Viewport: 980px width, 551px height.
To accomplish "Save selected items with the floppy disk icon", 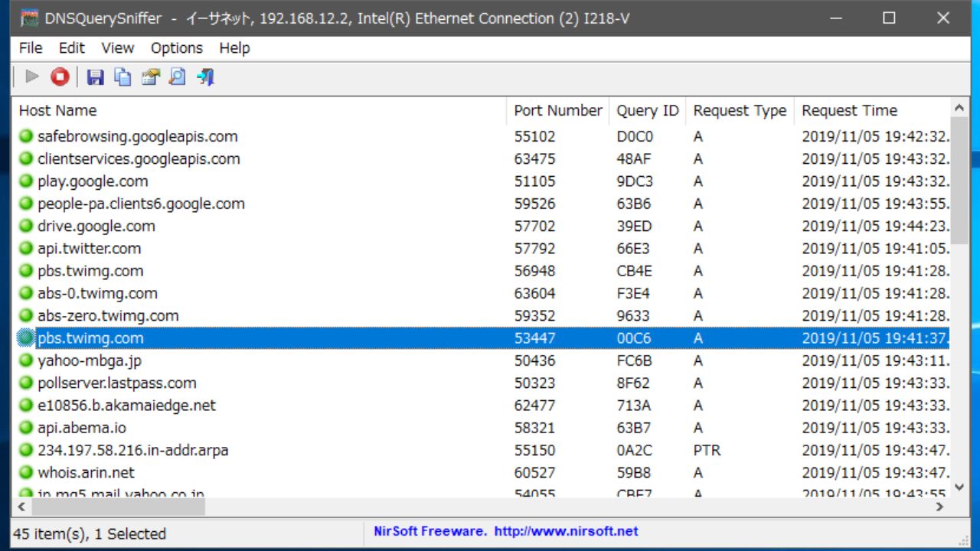I will (x=95, y=77).
